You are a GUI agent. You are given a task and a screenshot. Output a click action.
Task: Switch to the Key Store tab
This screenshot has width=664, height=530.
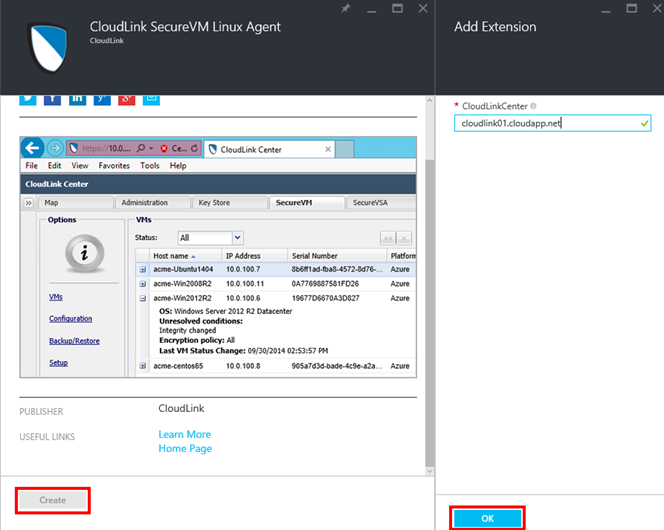[216, 202]
